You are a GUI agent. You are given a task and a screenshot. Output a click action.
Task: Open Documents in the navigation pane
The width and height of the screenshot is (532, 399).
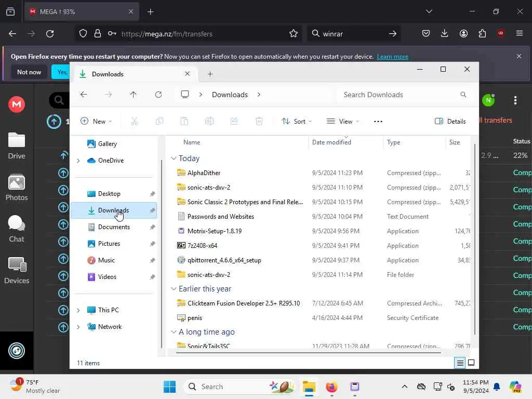pos(114,227)
